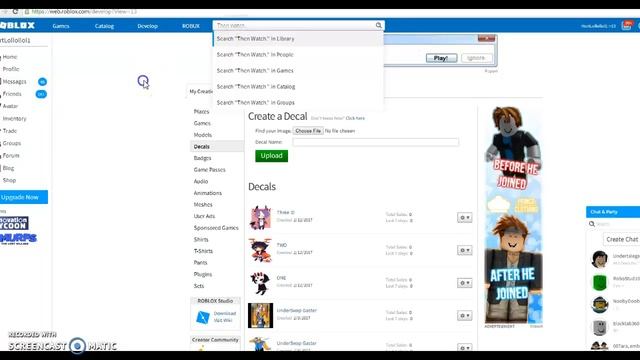Viewport: 640px width, 360px height.
Task: Click the green Upload button
Action: click(271, 156)
